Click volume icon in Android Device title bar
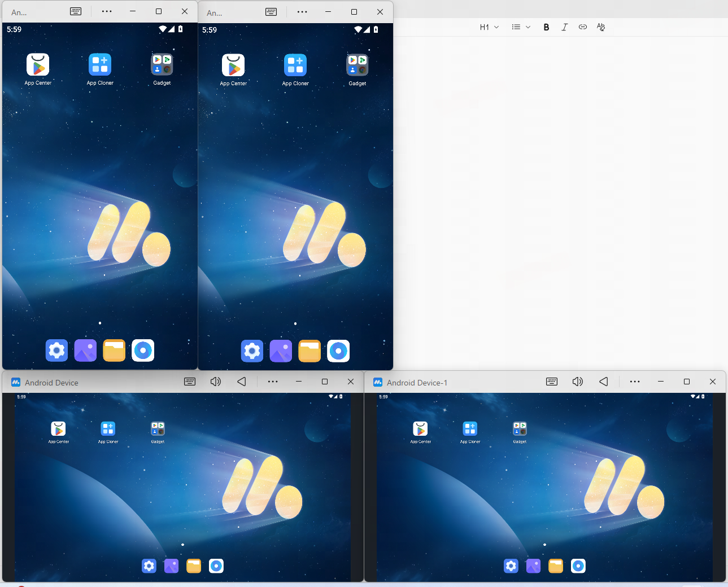This screenshot has height=587, width=728. (x=216, y=382)
